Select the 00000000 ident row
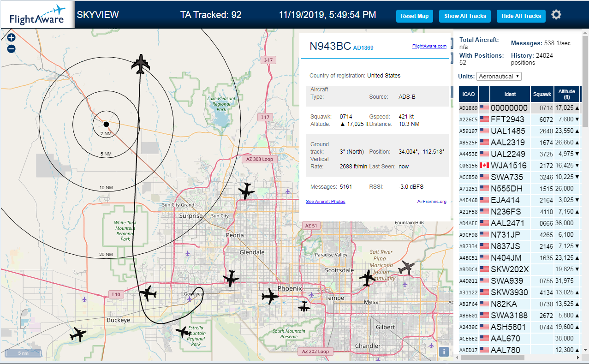The image size is (589, 364). [x=519, y=107]
